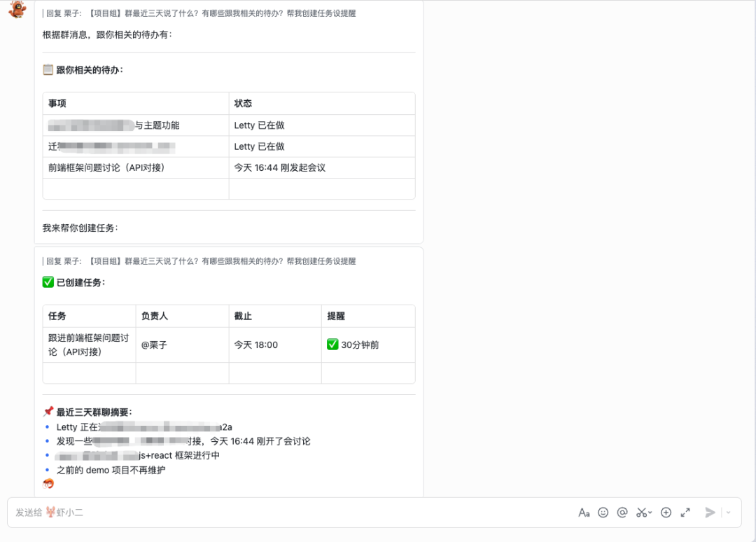This screenshot has width=756, height=542.
Task: Click the clipboard icon before 跟你相关的待办
Action: [x=46, y=70]
